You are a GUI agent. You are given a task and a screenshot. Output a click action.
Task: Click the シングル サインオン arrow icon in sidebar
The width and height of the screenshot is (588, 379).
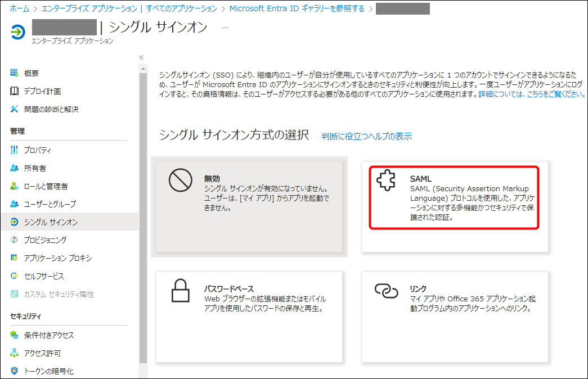[14, 222]
